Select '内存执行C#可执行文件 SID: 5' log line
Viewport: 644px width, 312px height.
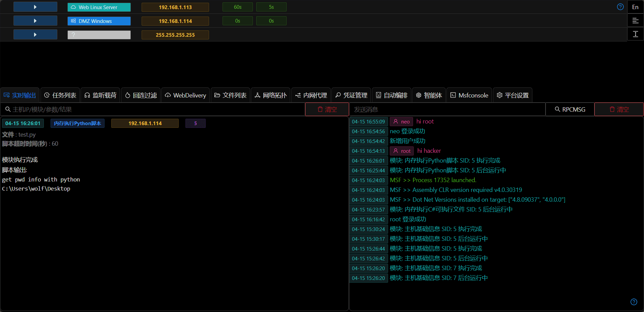click(451, 209)
